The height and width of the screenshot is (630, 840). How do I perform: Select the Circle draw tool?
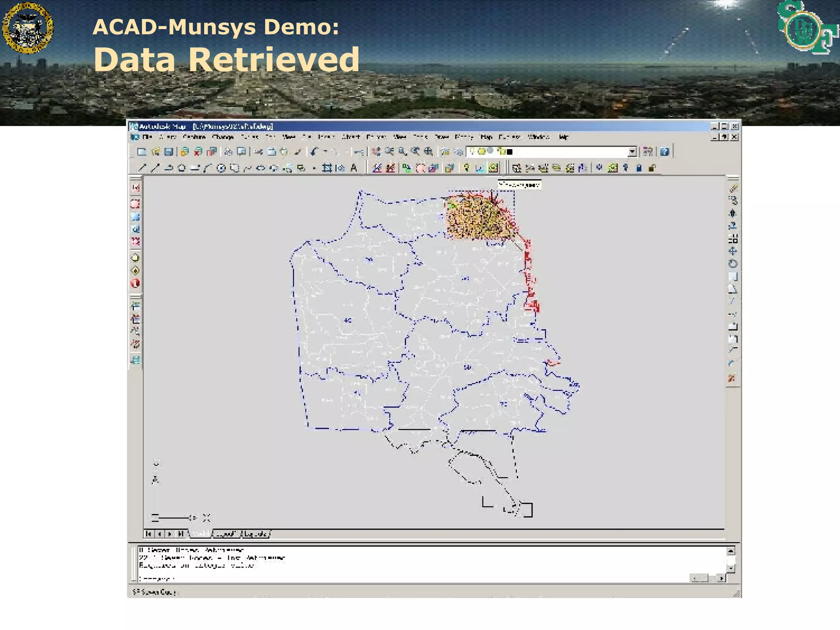(x=221, y=168)
